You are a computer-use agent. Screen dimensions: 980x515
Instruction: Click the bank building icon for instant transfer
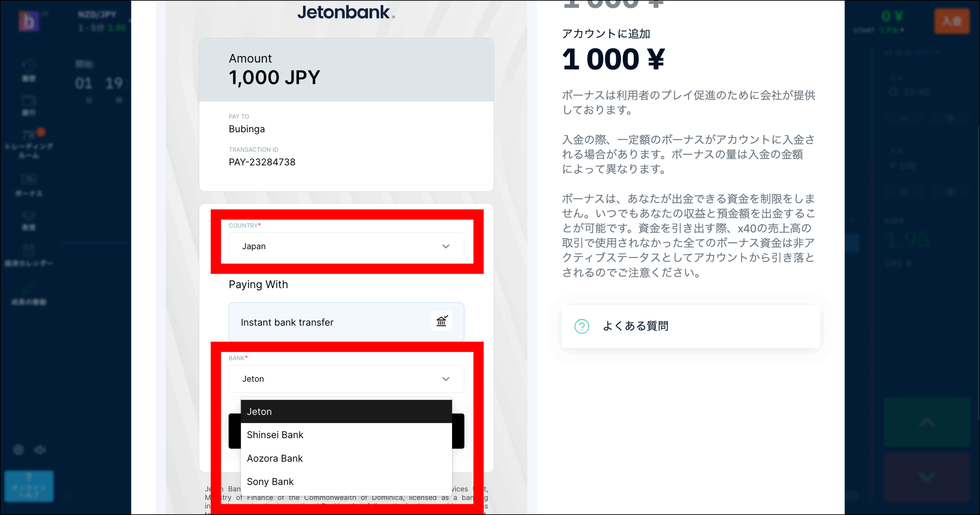click(x=442, y=321)
